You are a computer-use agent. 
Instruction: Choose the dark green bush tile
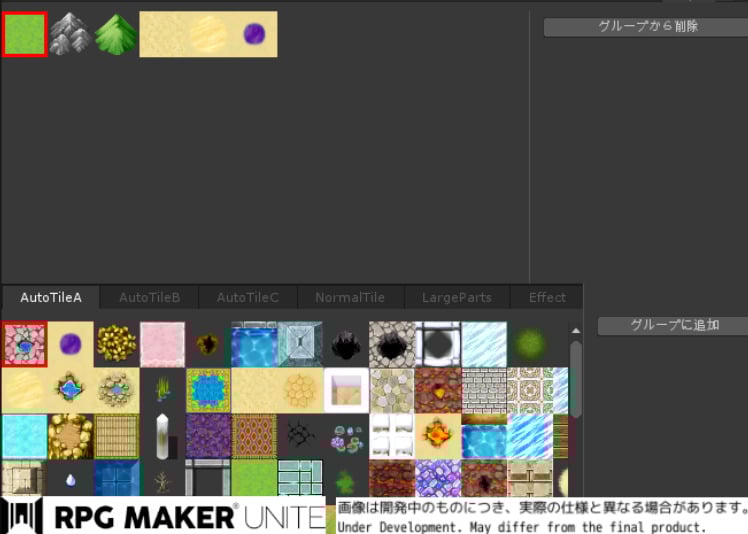pos(530,344)
